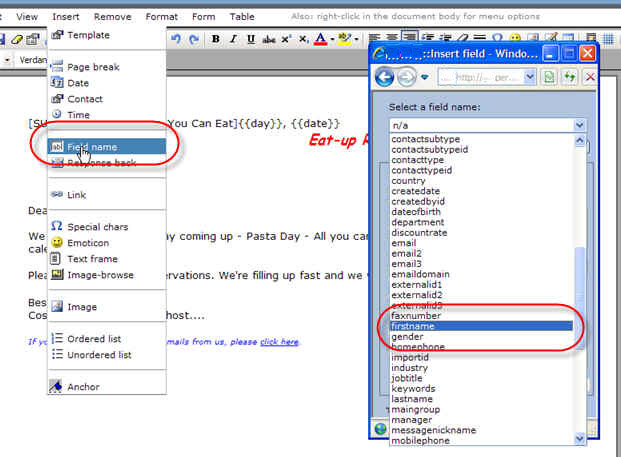
Task: Open the n/a field name combo box
Action: click(487, 126)
